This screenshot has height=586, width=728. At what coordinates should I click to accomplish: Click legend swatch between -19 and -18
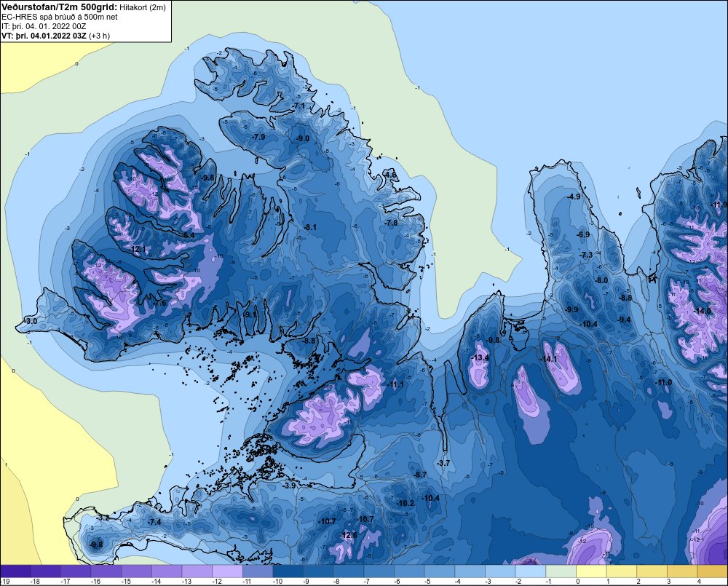[15, 571]
